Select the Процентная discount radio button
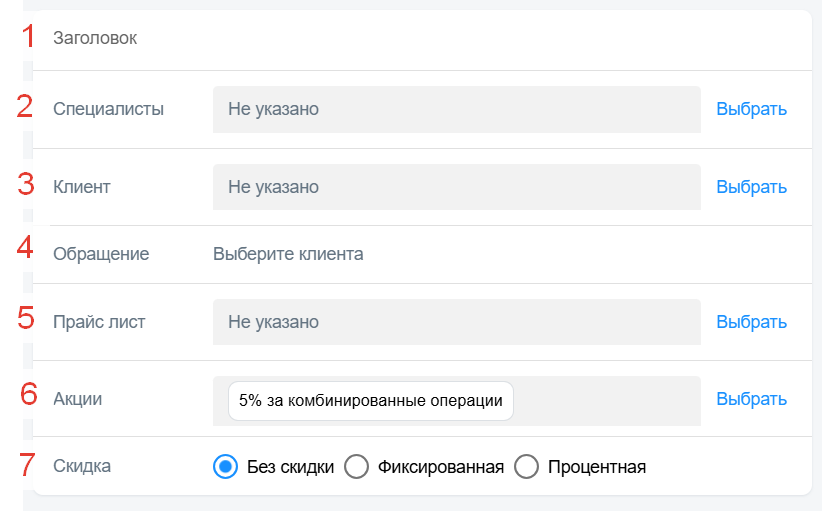Image resolution: width=822 pixels, height=511 pixels. 526,466
